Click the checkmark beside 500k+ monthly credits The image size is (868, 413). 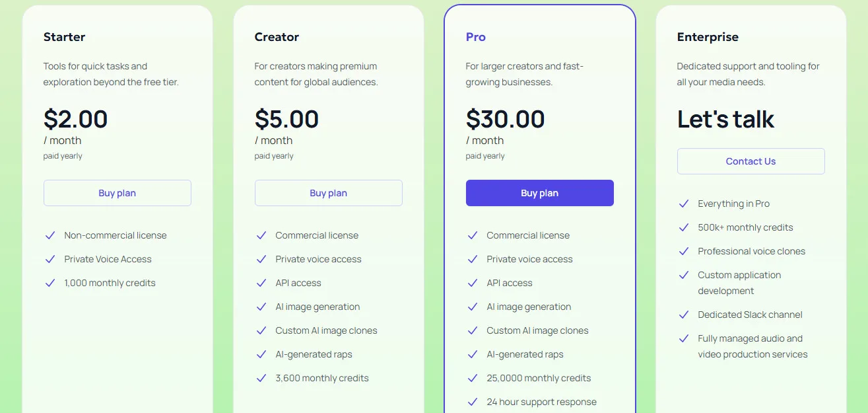(x=684, y=227)
